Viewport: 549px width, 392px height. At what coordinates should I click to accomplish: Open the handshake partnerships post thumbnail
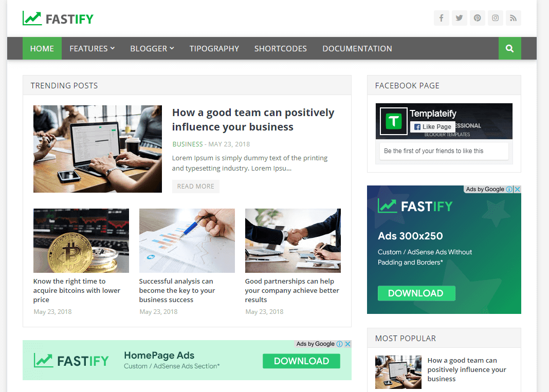pyautogui.click(x=292, y=241)
